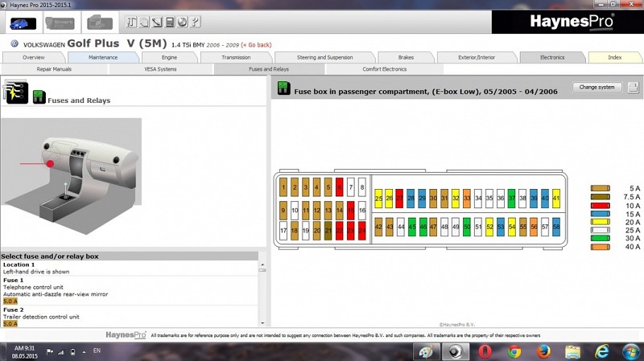Open the Transmission tab
The image size is (644, 361).
(x=236, y=57)
